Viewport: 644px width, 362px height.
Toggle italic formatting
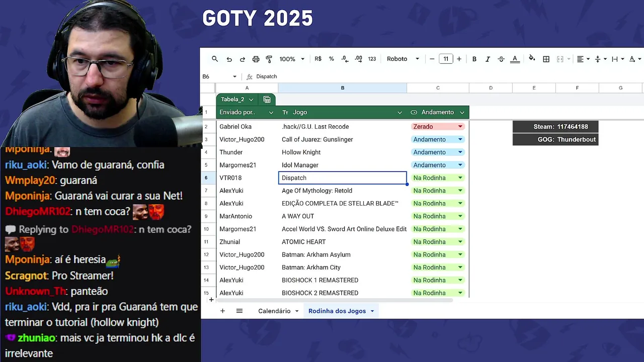pyautogui.click(x=488, y=59)
